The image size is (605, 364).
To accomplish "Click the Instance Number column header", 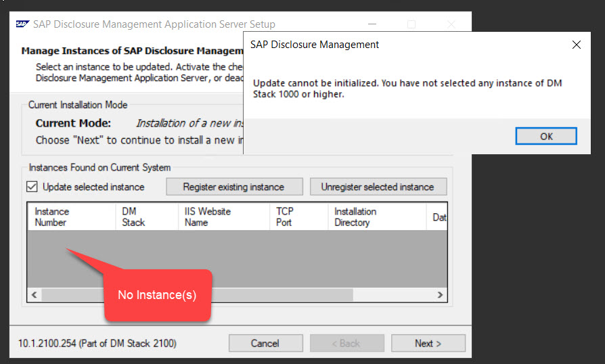I will point(71,217).
